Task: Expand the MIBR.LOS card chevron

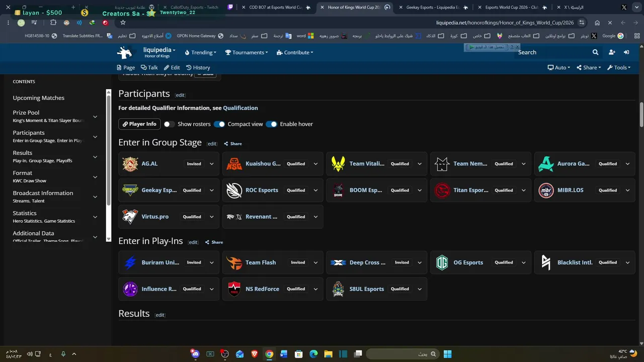Action: point(627,191)
